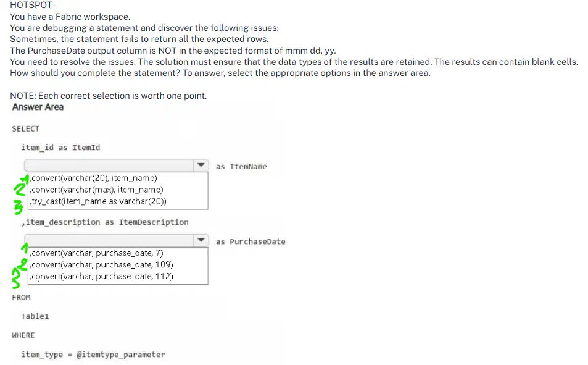Click the PurchaseDate combo box field
The width and height of the screenshot is (588, 365).
(116, 241)
